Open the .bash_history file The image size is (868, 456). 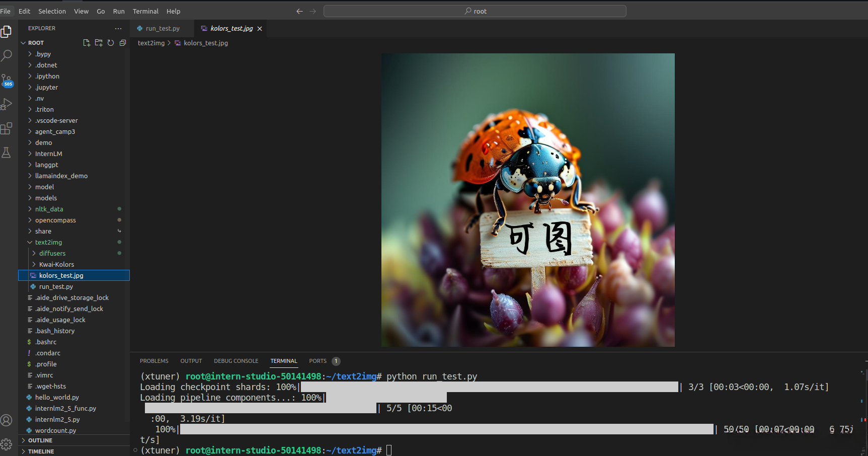tap(74, 331)
